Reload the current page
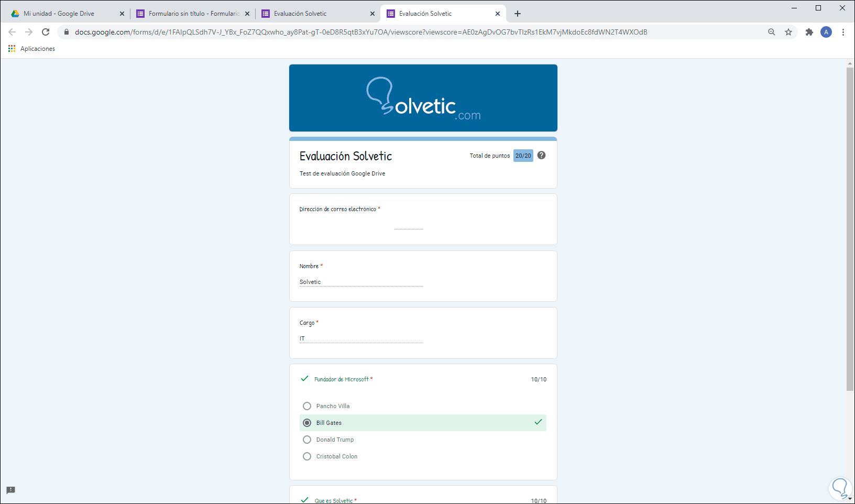 (x=46, y=32)
